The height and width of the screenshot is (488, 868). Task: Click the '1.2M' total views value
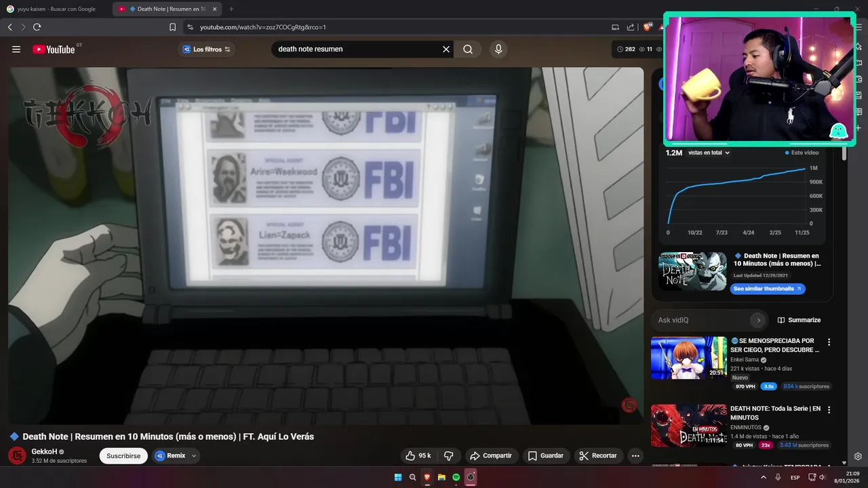pos(674,153)
